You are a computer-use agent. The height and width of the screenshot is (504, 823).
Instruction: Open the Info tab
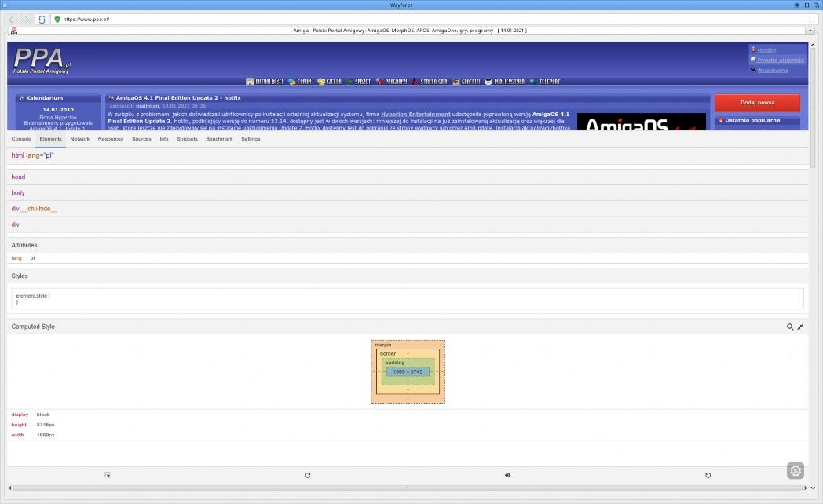(164, 139)
